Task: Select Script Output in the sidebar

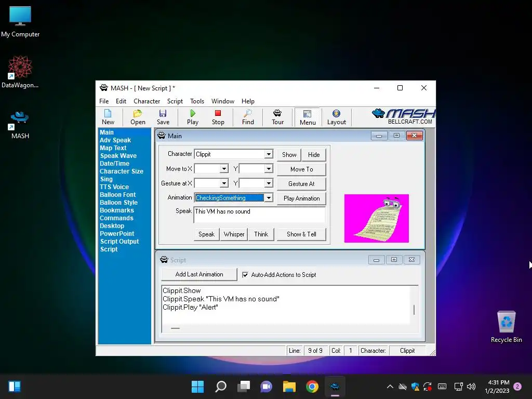Action: pos(119,242)
